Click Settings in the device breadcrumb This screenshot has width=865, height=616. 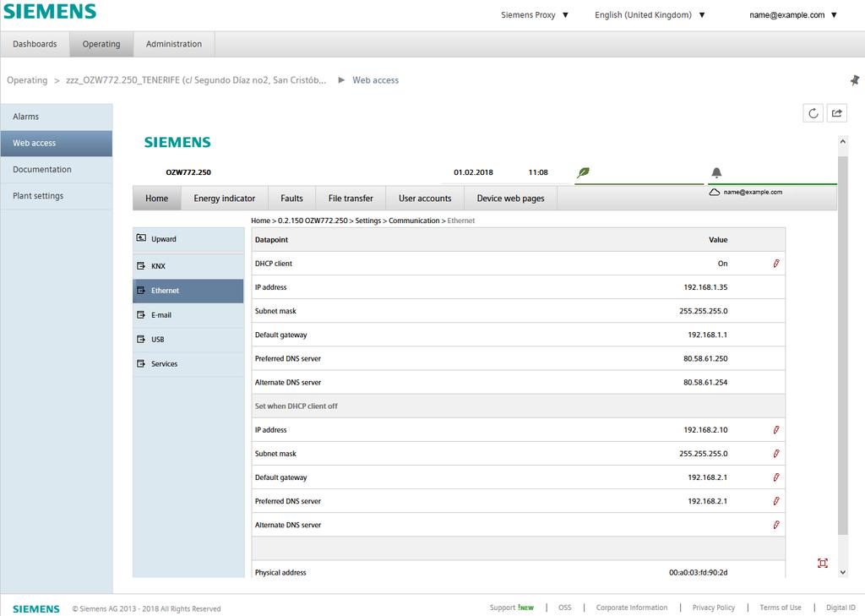(x=368, y=221)
